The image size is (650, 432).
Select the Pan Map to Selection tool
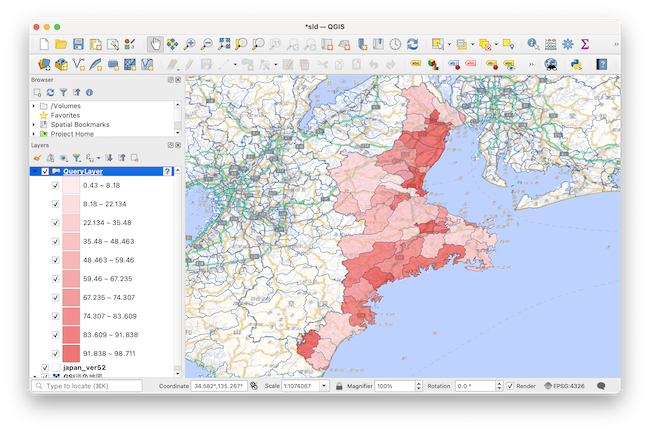172,44
